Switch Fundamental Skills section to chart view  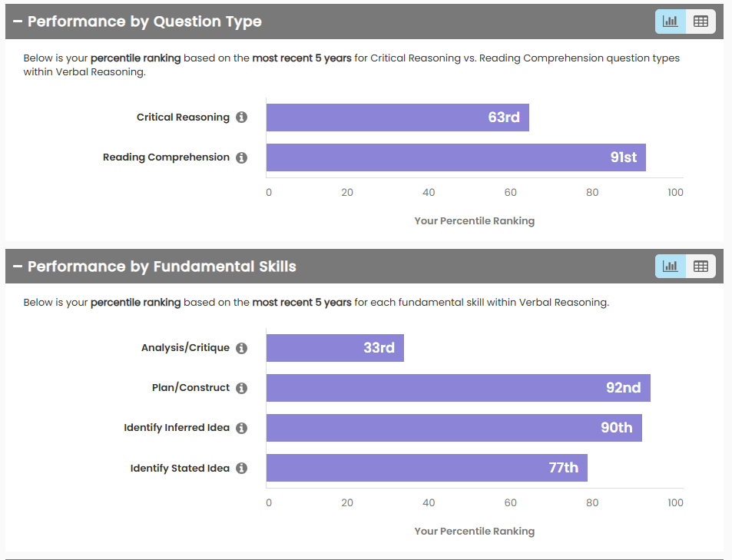click(x=671, y=267)
